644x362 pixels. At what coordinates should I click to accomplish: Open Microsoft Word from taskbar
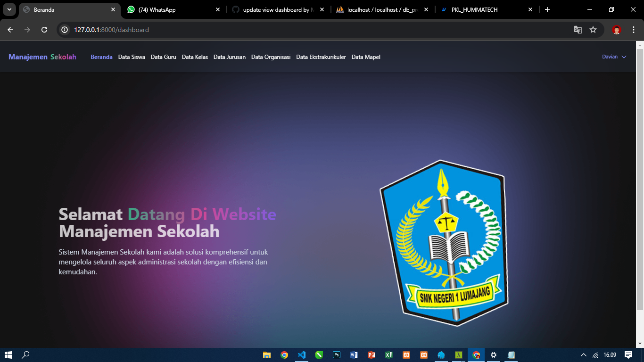pyautogui.click(x=354, y=355)
